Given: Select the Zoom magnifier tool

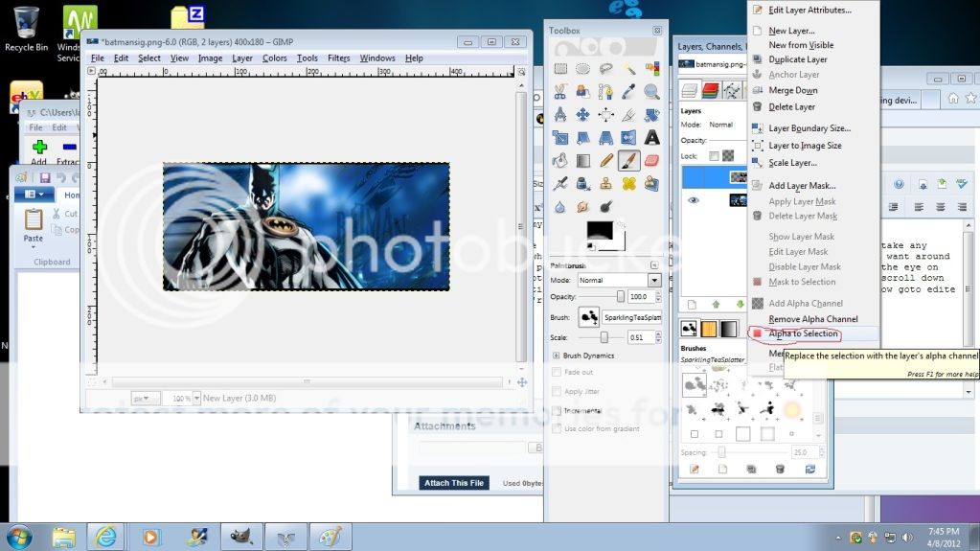Looking at the screenshot, I should tap(651, 92).
